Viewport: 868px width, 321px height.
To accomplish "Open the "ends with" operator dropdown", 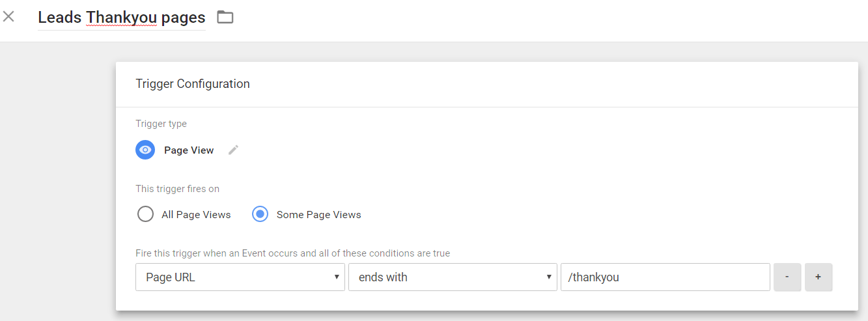I will coord(453,277).
